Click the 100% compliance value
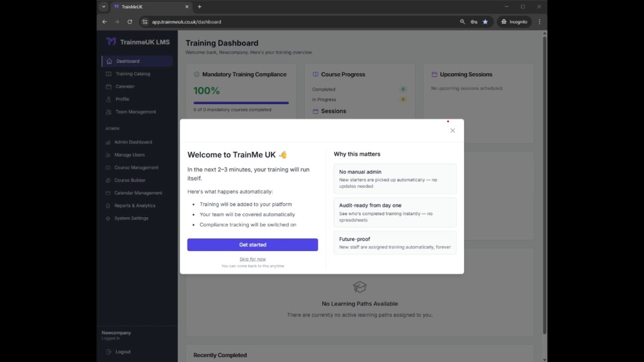The image size is (644, 362). pyautogui.click(x=206, y=91)
